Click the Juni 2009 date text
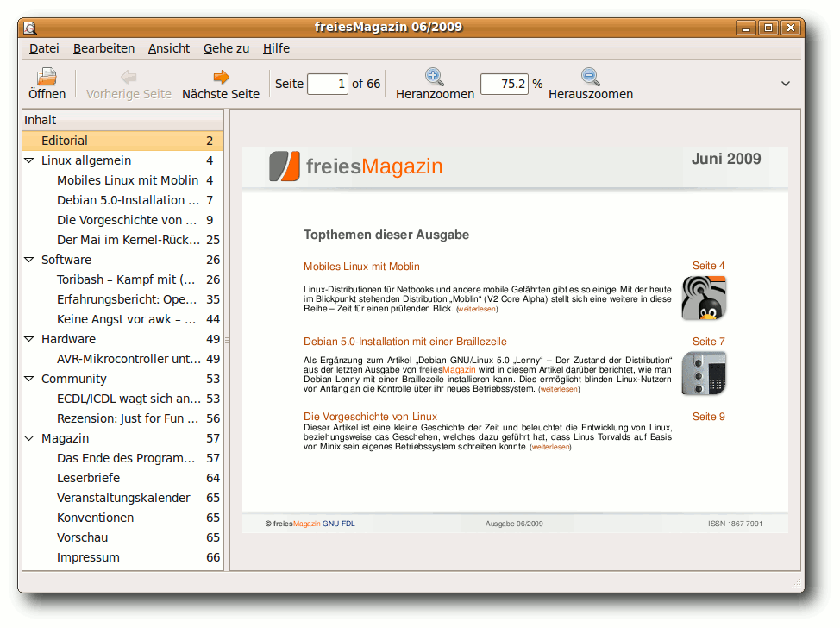Viewport: 840px width, 628px height. click(726, 159)
